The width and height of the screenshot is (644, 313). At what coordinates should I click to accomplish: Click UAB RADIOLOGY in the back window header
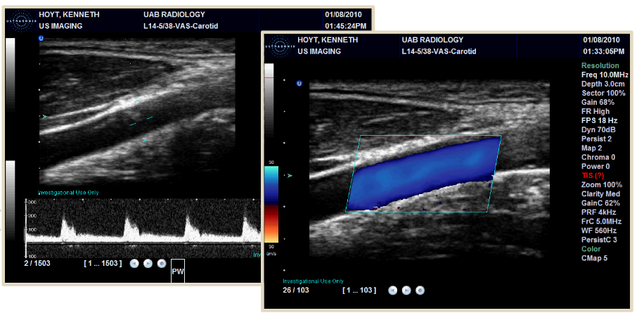[174, 14]
